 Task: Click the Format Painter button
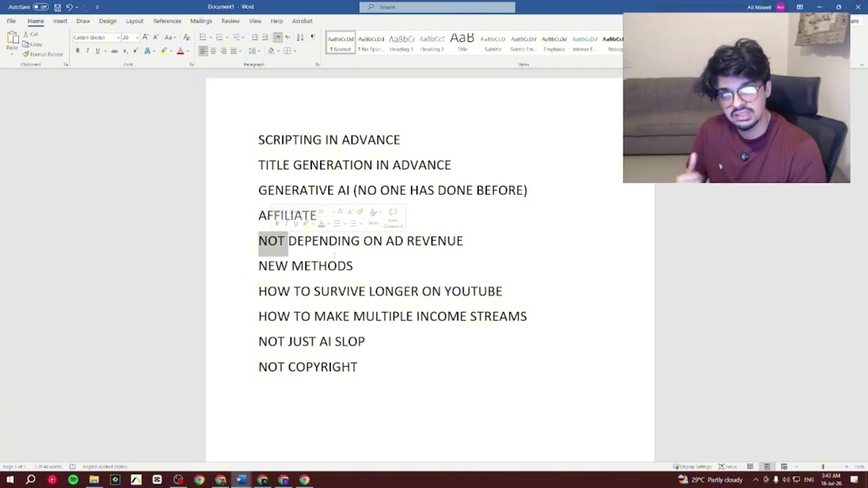coord(43,54)
